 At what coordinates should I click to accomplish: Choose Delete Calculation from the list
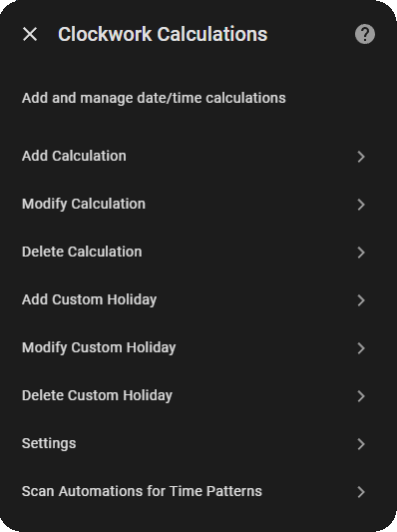198,253
